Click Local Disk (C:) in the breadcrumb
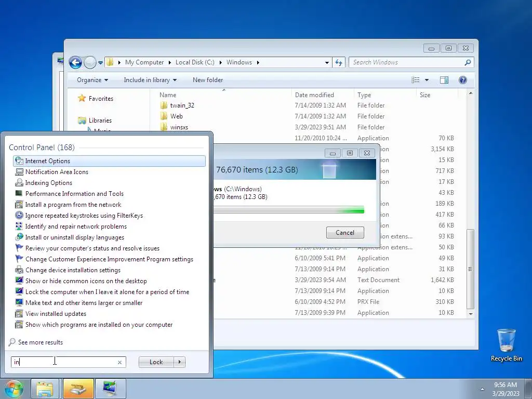This screenshot has width=532, height=399. click(x=195, y=62)
